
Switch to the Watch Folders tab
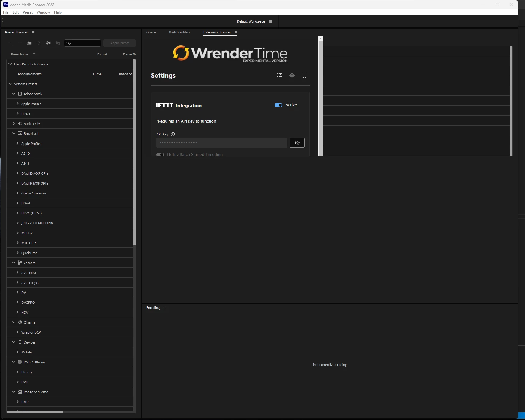tap(180, 32)
